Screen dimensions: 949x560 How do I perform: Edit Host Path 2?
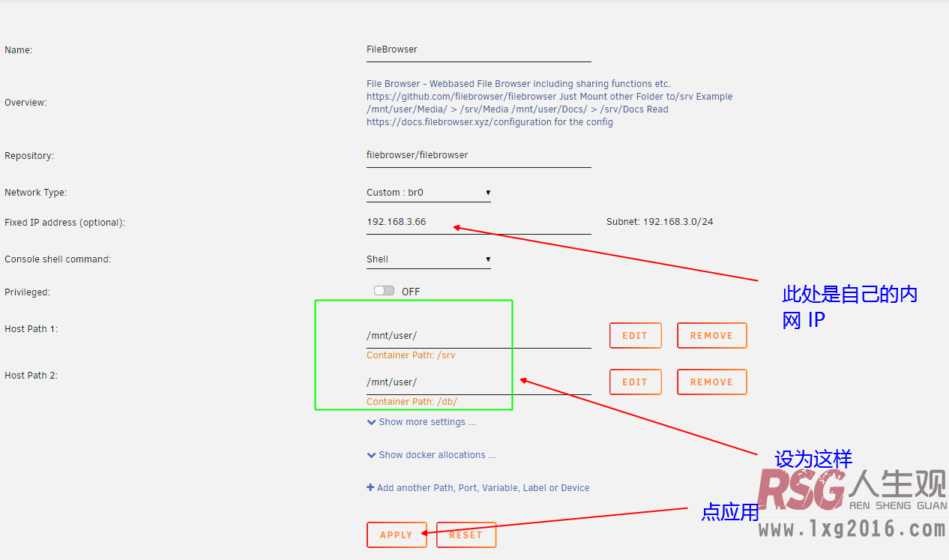coord(635,382)
